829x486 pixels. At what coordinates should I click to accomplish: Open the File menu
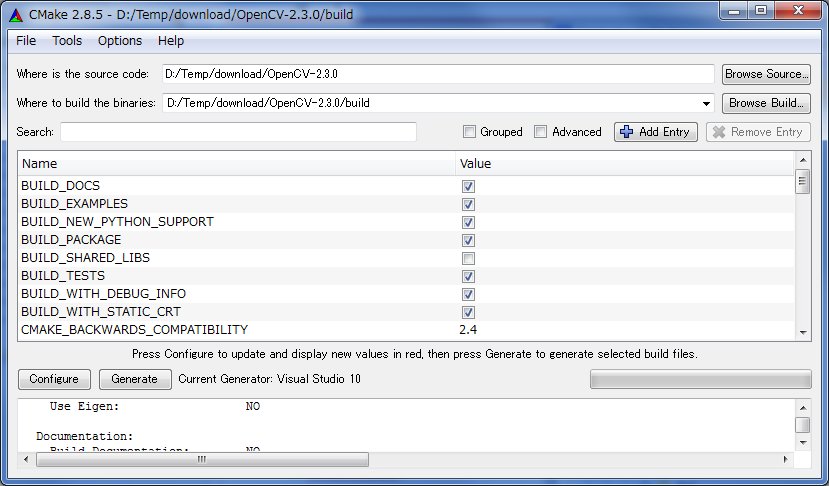click(26, 41)
